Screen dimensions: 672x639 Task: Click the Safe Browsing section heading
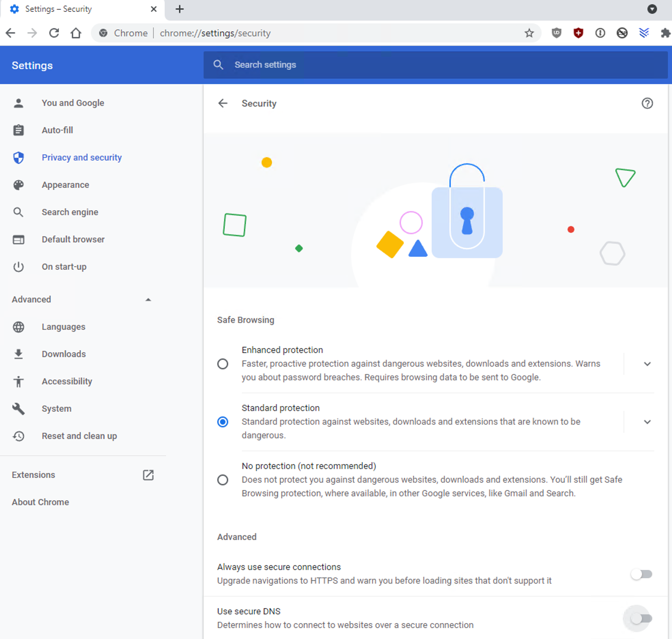pos(246,320)
